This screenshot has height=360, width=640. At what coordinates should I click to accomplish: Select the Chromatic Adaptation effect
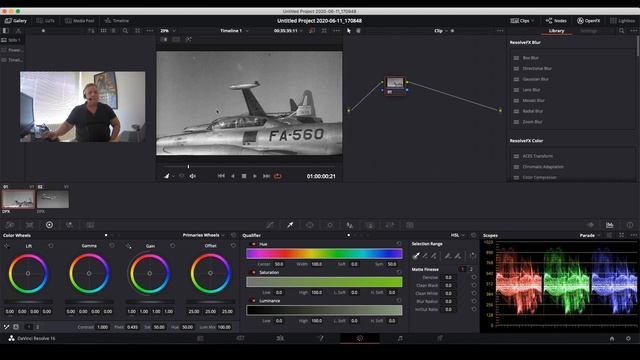[543, 167]
